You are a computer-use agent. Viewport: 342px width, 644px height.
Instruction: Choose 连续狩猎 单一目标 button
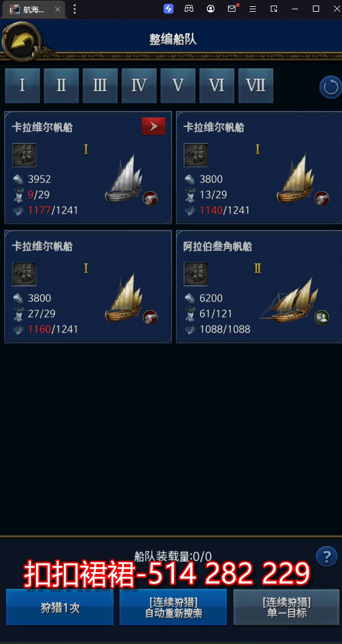[286, 608]
